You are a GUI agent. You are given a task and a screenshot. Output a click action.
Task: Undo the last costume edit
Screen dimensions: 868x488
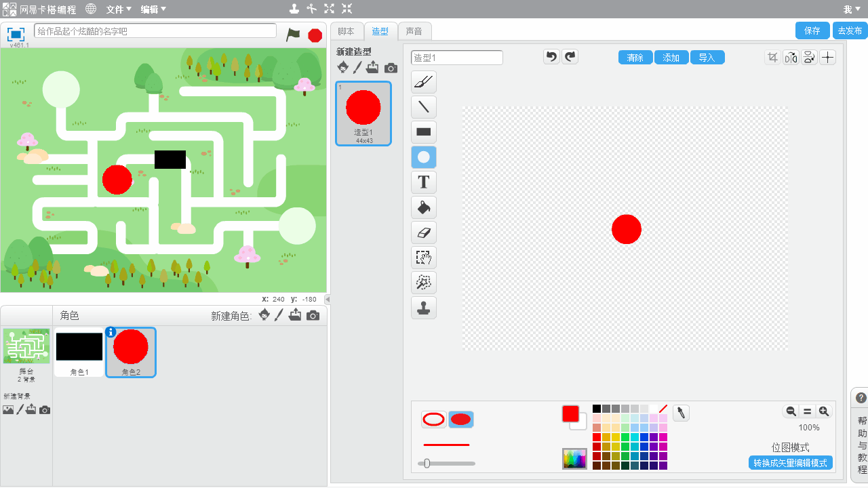(552, 57)
